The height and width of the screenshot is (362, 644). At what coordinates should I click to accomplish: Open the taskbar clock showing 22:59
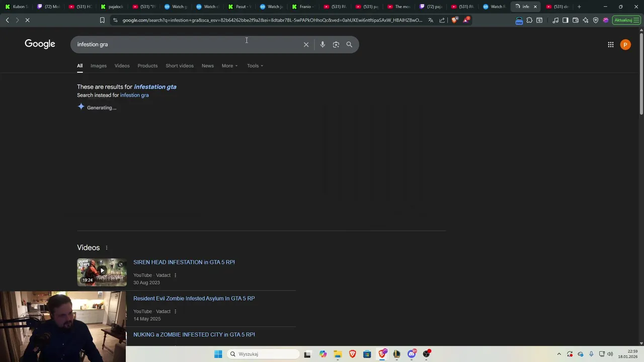click(x=628, y=354)
